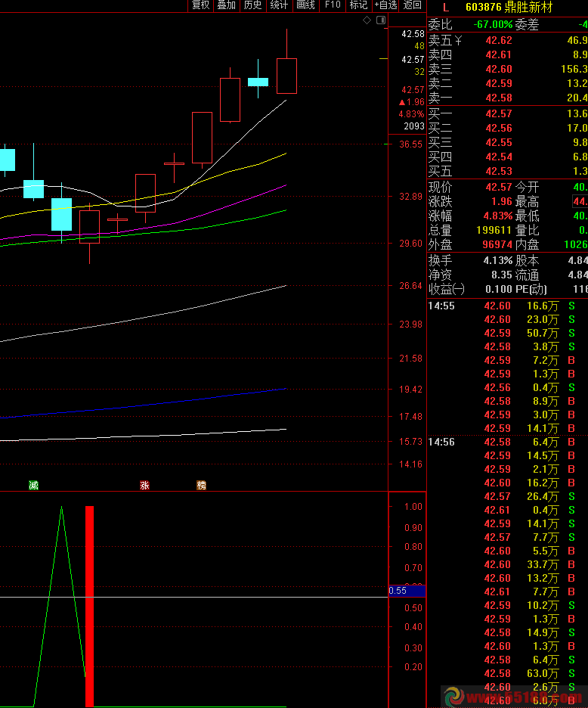588x708 pixels.
Task: Click the 卖一 sell order row
Action: pyautogui.click(x=508, y=98)
